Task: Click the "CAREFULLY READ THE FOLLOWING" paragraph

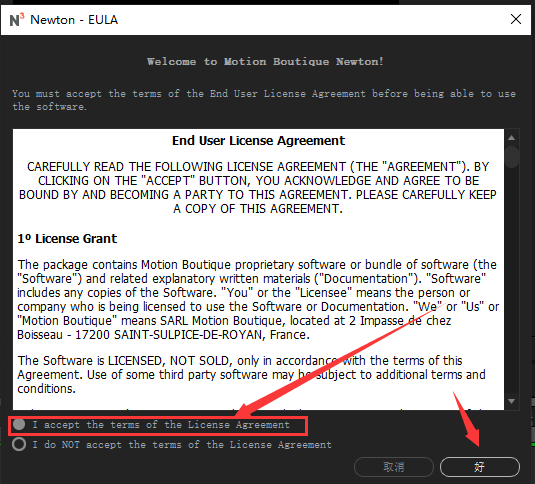Action: tap(258, 188)
